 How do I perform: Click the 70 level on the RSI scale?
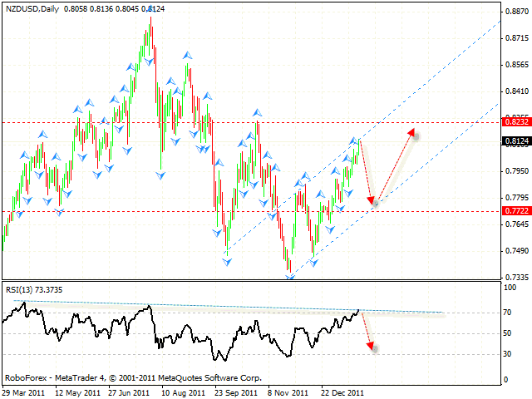[506, 313]
